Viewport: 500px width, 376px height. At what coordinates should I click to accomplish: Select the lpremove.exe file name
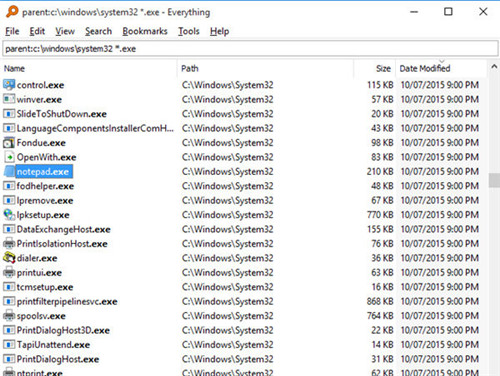[x=45, y=200]
